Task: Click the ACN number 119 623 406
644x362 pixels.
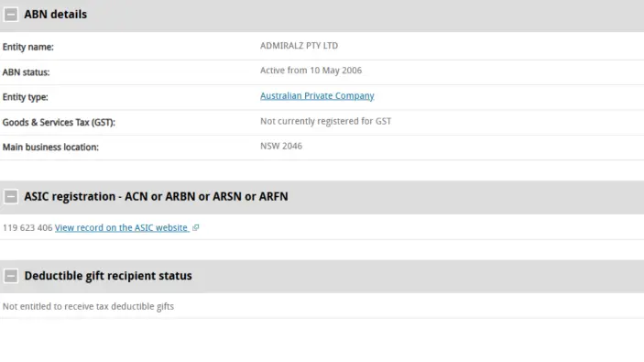Action: coord(27,227)
